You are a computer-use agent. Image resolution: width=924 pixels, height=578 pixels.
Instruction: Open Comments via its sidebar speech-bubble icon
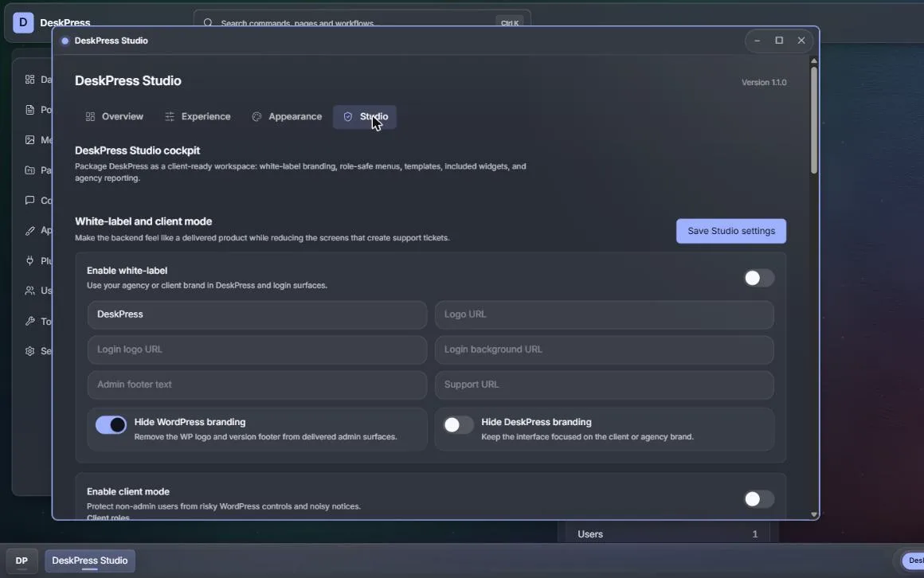(30, 201)
